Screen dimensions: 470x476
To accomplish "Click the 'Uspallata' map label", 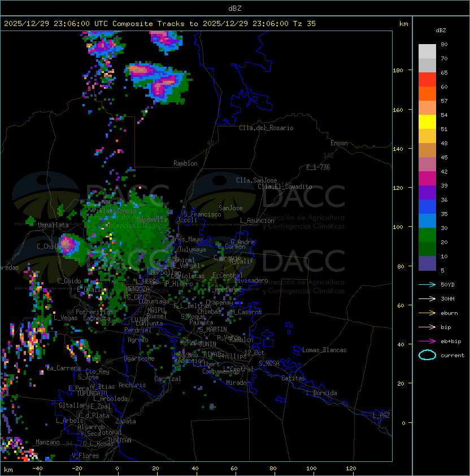I will (53, 225).
